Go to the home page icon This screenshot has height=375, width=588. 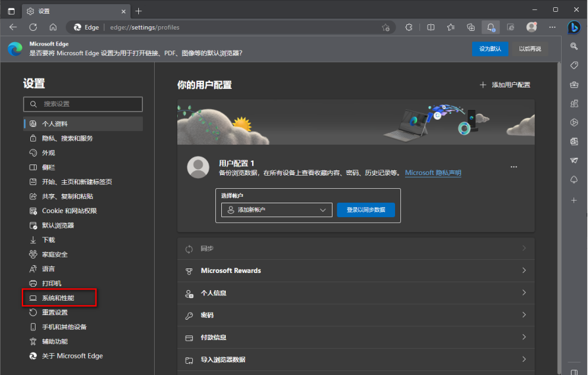(x=53, y=28)
